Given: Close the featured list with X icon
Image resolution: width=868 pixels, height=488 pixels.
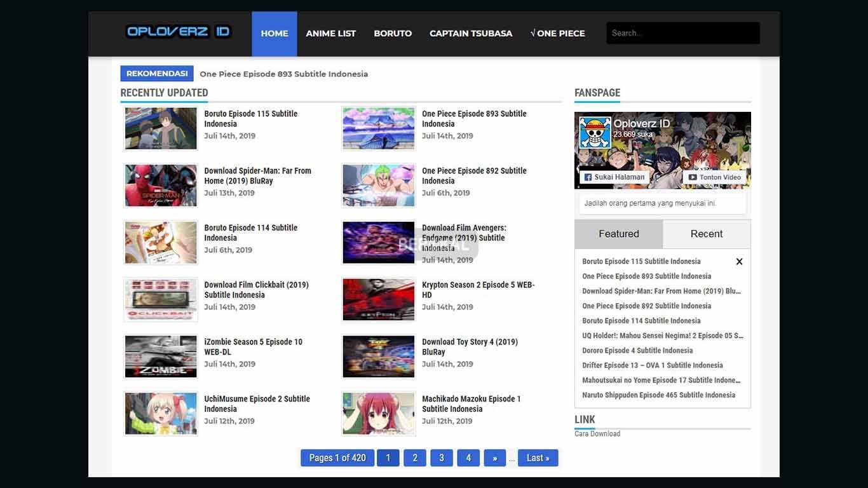Looking at the screenshot, I should click(x=739, y=261).
